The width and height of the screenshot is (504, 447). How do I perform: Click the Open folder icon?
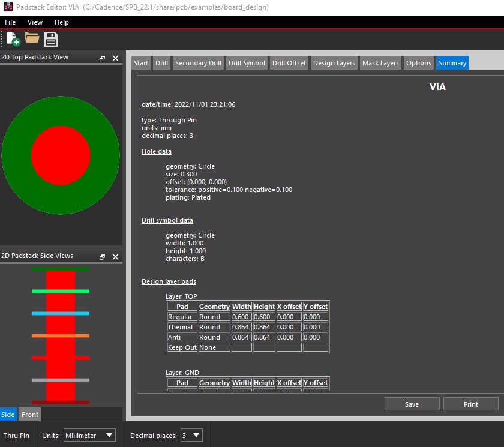[32, 40]
